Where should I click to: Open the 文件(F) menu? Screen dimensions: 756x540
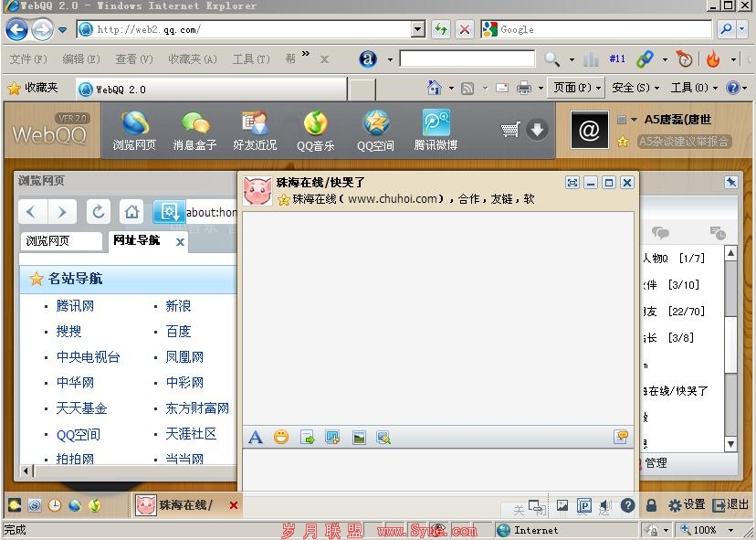click(x=28, y=58)
